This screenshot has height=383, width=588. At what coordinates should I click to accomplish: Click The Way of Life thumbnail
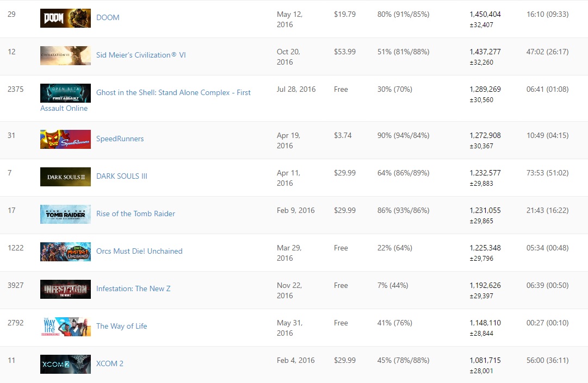coord(65,327)
